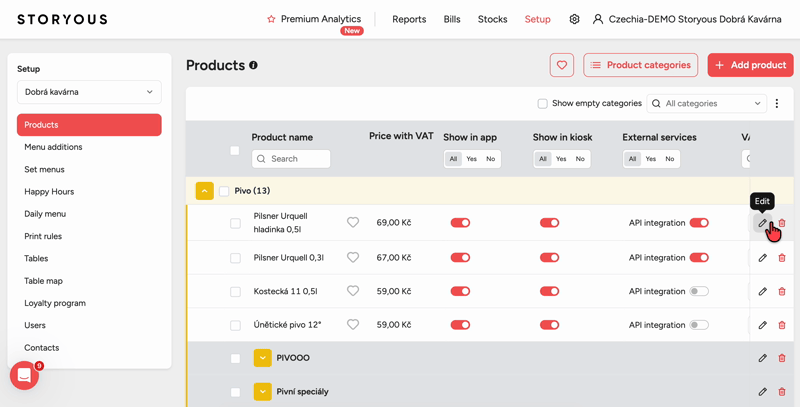Viewport: 800px width, 407px height.
Task: Click the Product name search field
Action: (x=291, y=159)
